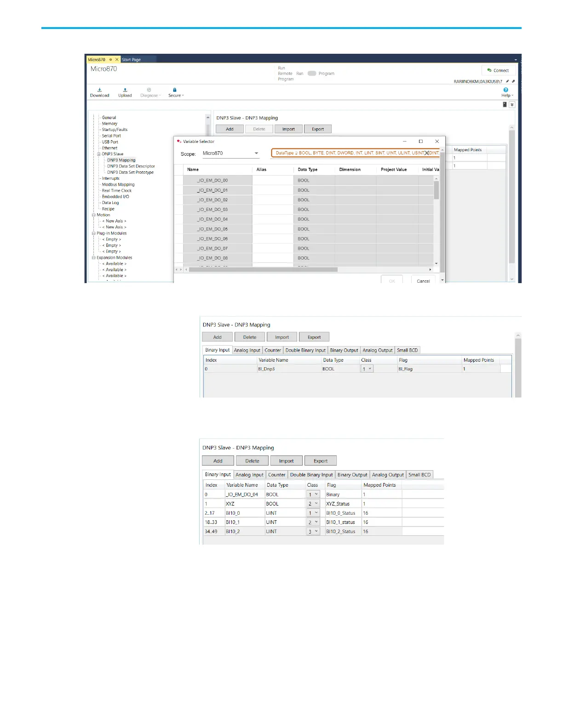Open the Binary Output tab in the bottom panel
563x728 pixels.
click(x=352, y=475)
